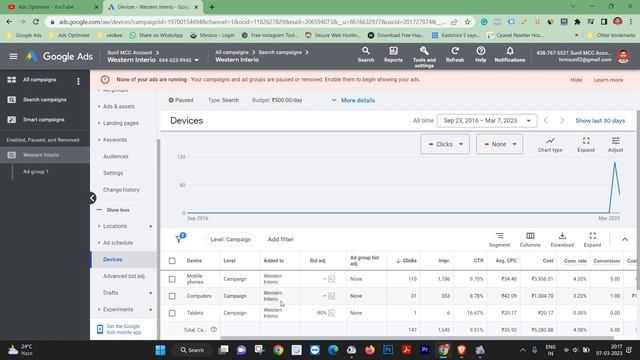Change the Chart type
The image size is (640, 360).
point(550,144)
